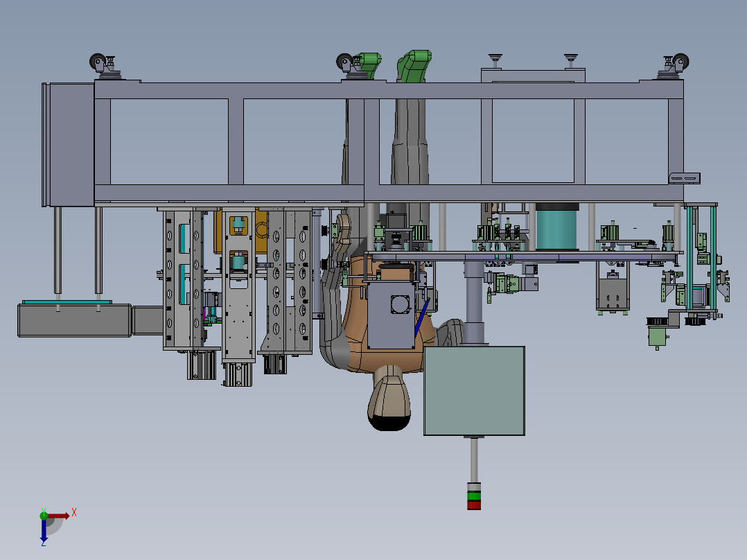Pick the caster wheel at the frame's right corner
Screen dimensions: 747x560
click(680, 62)
